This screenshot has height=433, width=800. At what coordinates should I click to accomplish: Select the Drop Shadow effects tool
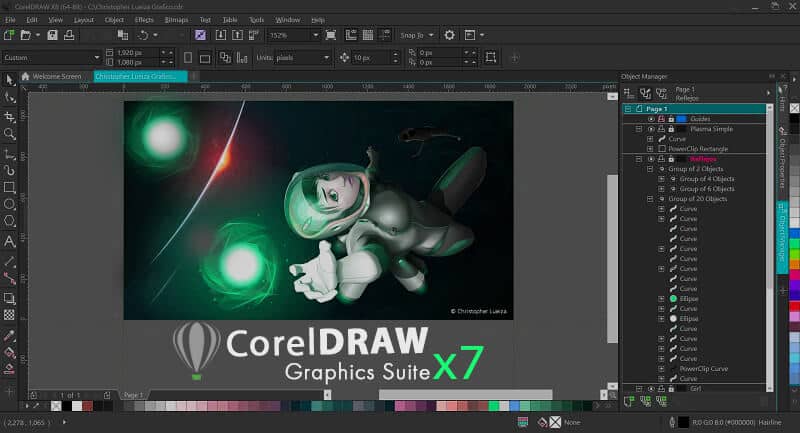pyautogui.click(x=9, y=298)
